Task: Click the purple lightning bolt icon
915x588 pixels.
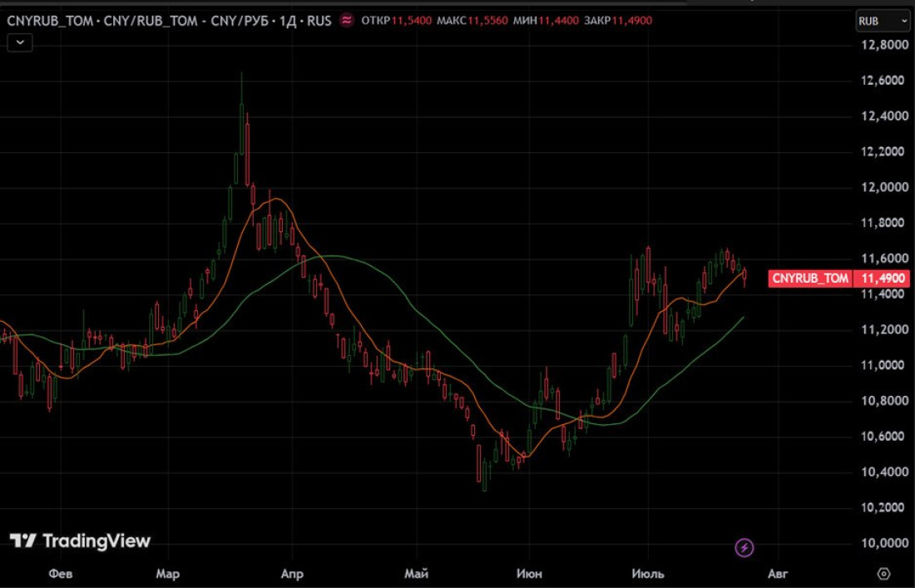Action: [744, 548]
